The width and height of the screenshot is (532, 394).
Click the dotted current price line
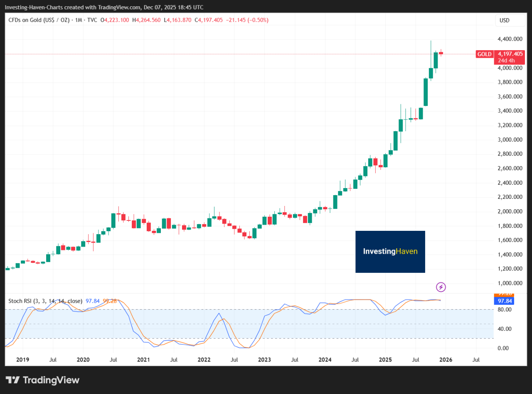[x=249, y=54]
